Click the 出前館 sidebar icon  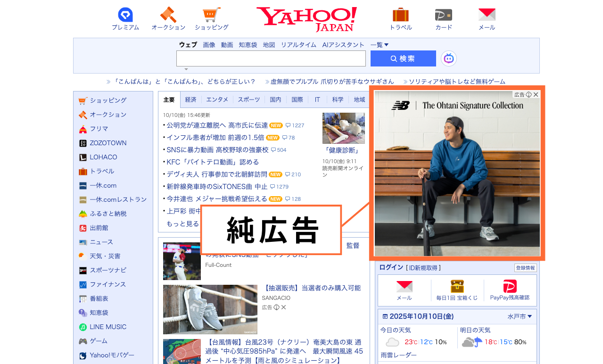[x=83, y=228]
